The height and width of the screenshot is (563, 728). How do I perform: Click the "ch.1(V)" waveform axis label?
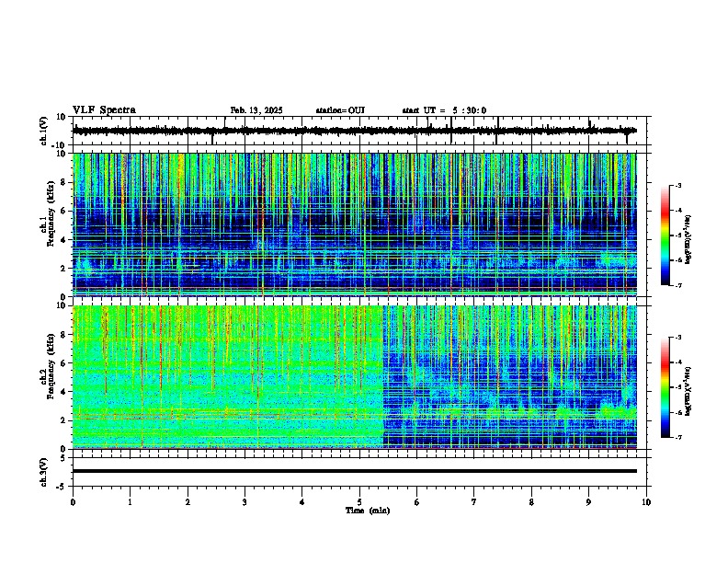pyautogui.click(x=44, y=131)
